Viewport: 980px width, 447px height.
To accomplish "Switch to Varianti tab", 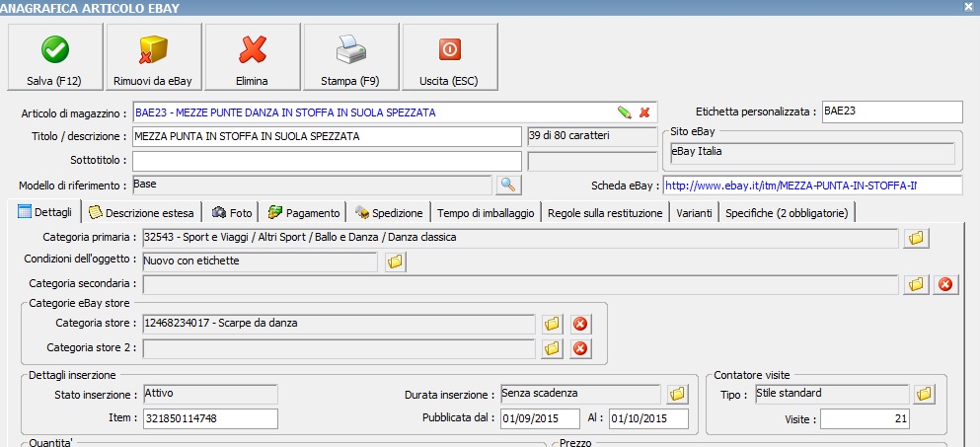I will click(x=695, y=213).
